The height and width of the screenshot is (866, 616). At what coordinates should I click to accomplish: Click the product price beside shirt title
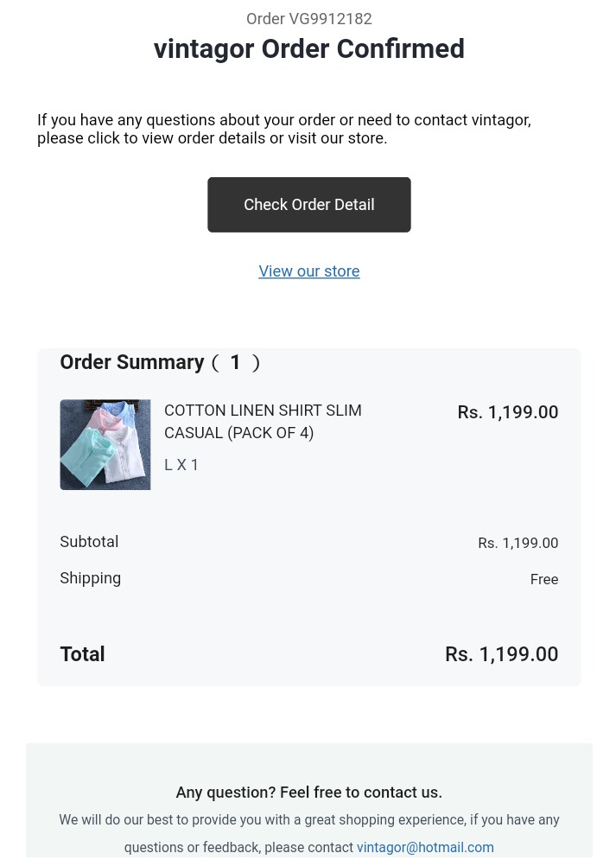[x=507, y=412]
